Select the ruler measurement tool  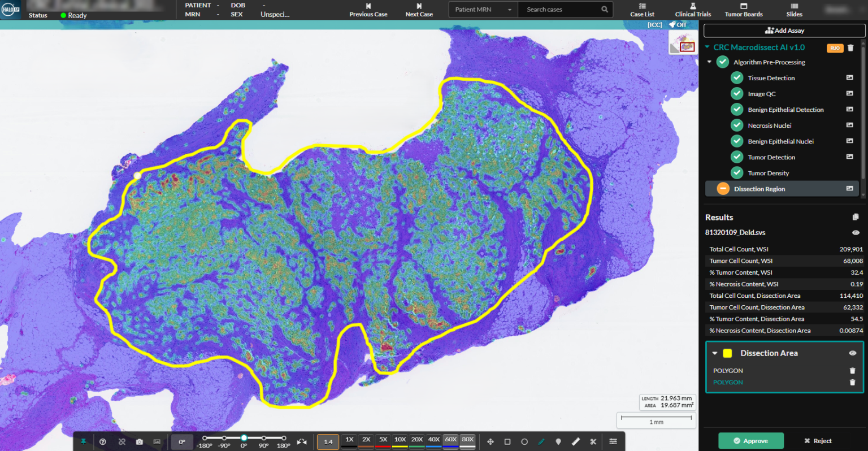pyautogui.click(x=575, y=441)
